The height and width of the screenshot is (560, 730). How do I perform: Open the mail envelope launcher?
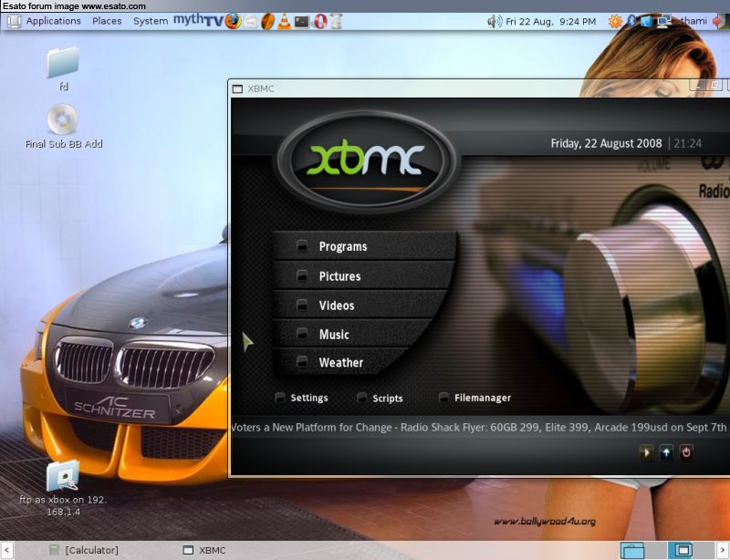250,21
